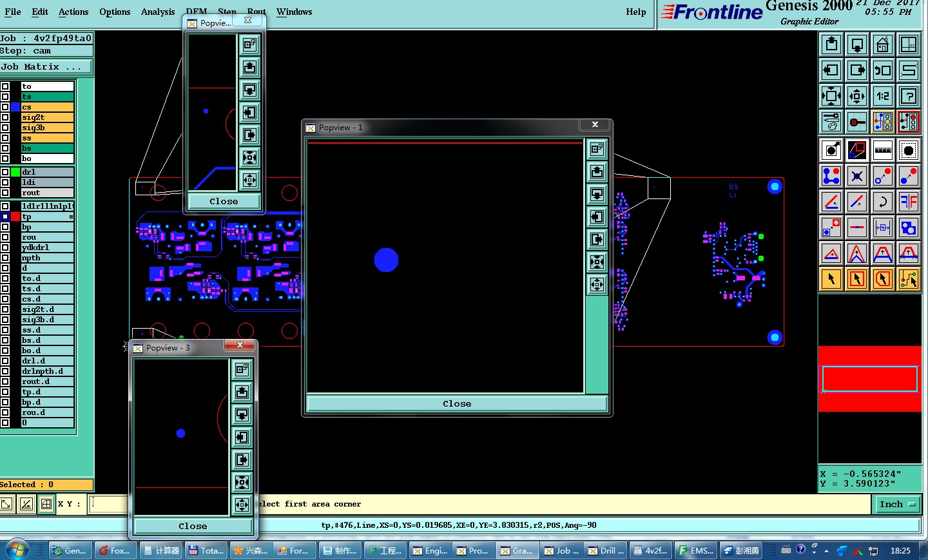Screen dimensions: 928x560
Task: Click the previous view icon
Action: click(883, 70)
